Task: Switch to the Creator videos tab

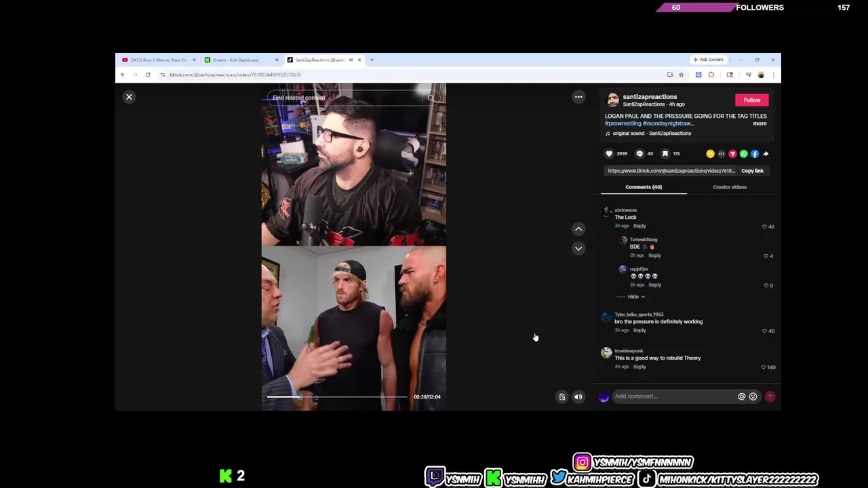Action: click(730, 187)
